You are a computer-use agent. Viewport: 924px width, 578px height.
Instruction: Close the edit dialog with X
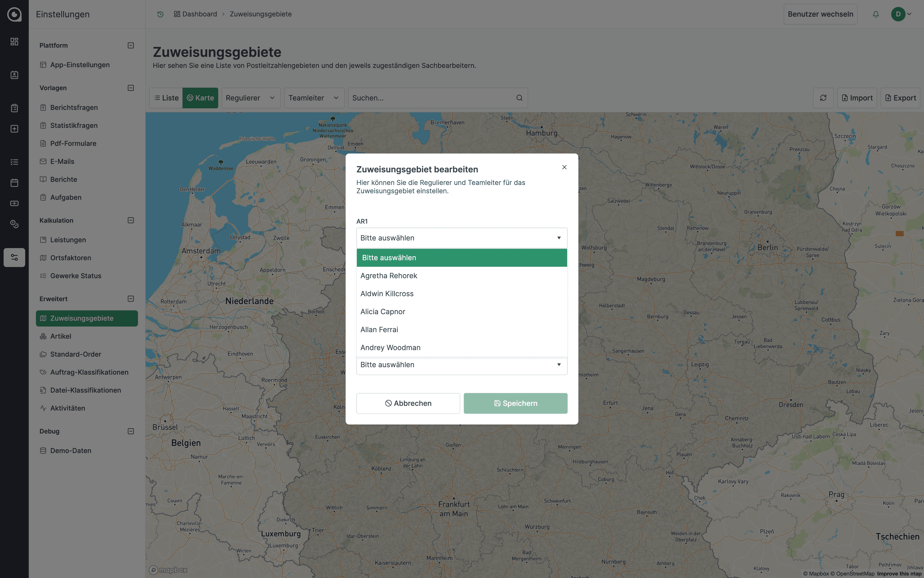coord(564,167)
